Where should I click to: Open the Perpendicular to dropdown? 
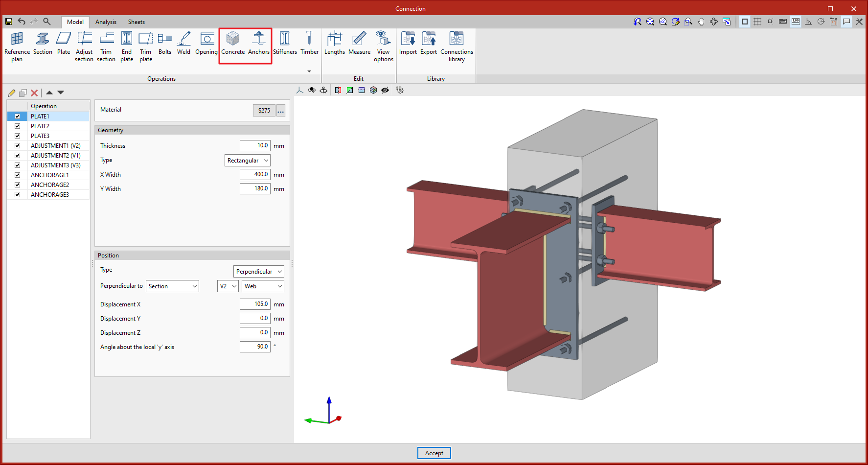(172, 286)
